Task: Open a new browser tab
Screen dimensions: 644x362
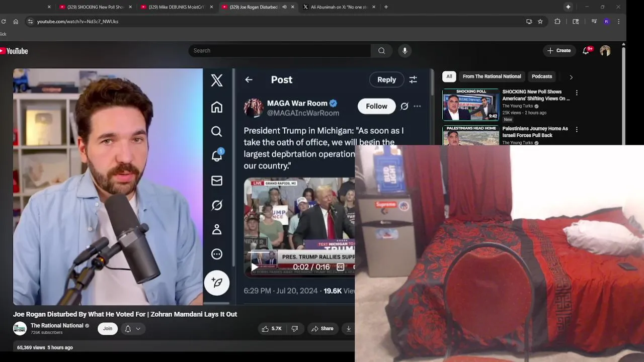Action: [x=386, y=7]
